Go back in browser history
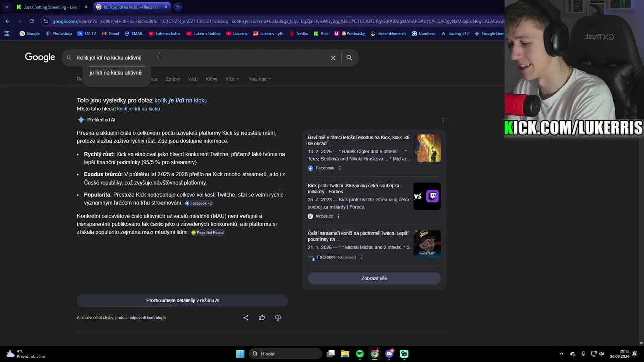This screenshot has height=362, width=644. tap(7, 21)
